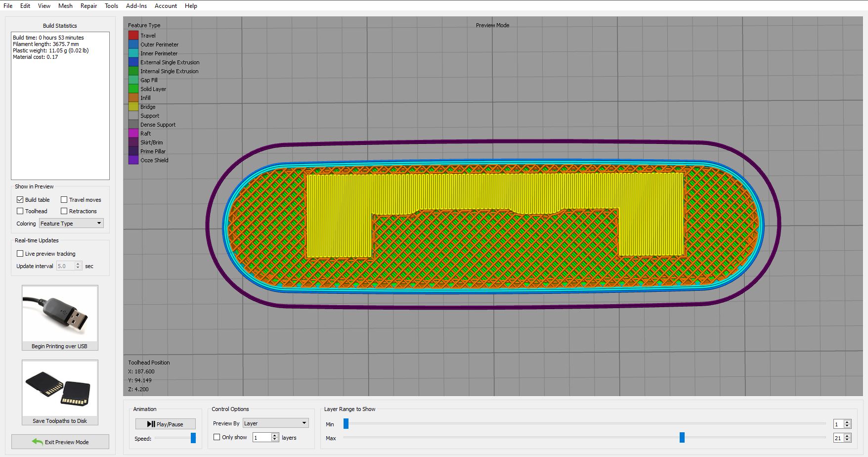
Task: Click the Filament length 3675.7 mm text
Action: 46,44
